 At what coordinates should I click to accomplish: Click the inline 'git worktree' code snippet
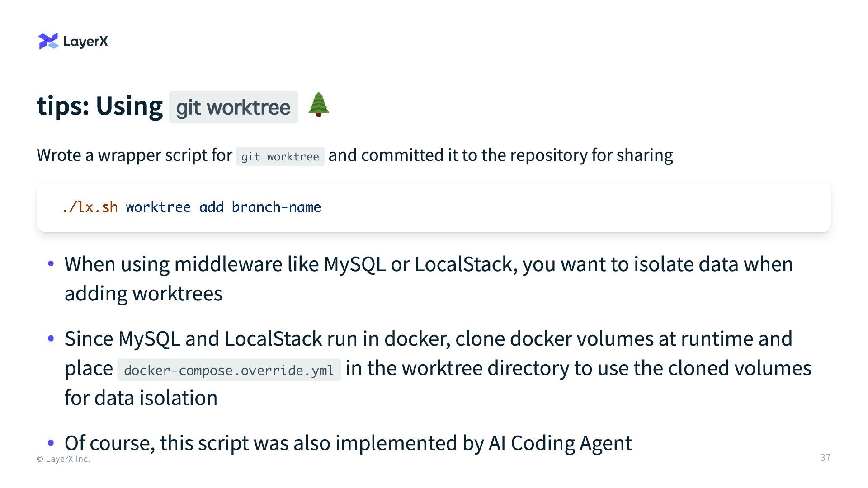(x=280, y=156)
